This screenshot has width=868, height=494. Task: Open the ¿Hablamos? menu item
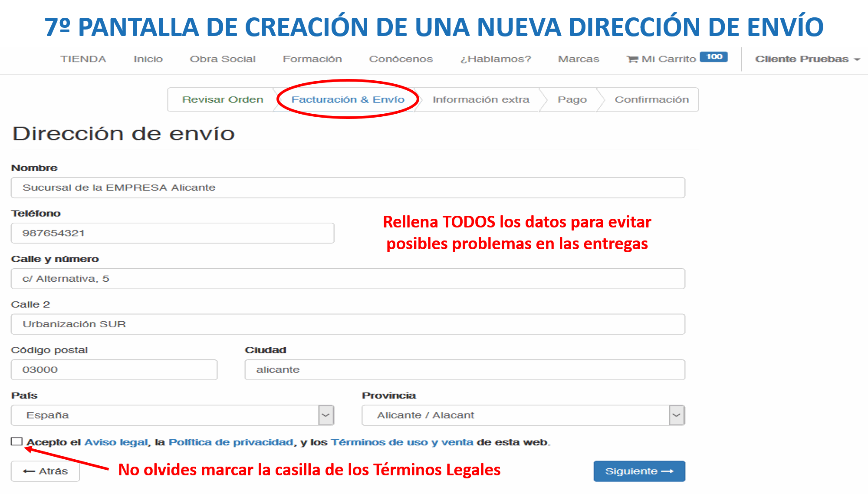pyautogui.click(x=496, y=59)
